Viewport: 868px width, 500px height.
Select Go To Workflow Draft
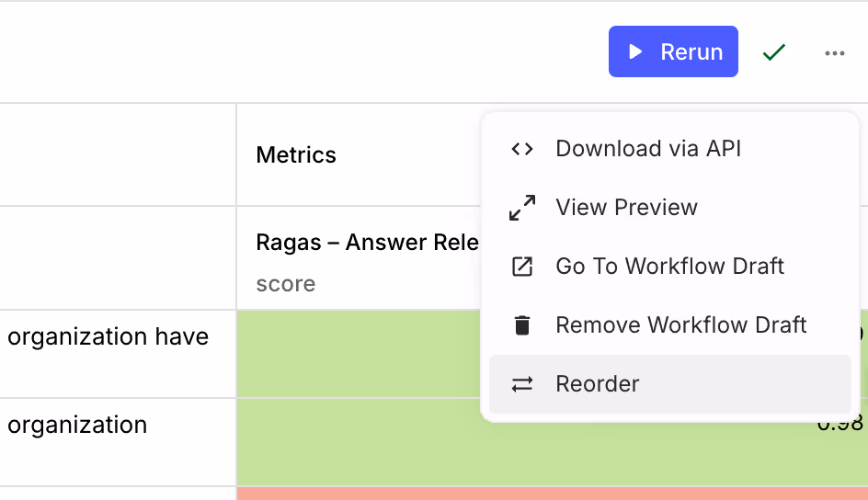(669, 266)
